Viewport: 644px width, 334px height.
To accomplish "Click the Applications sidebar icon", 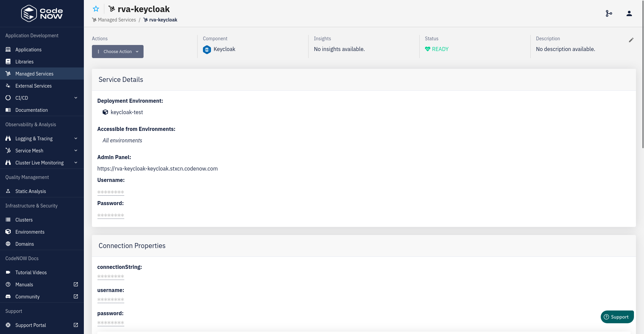I will (x=8, y=49).
